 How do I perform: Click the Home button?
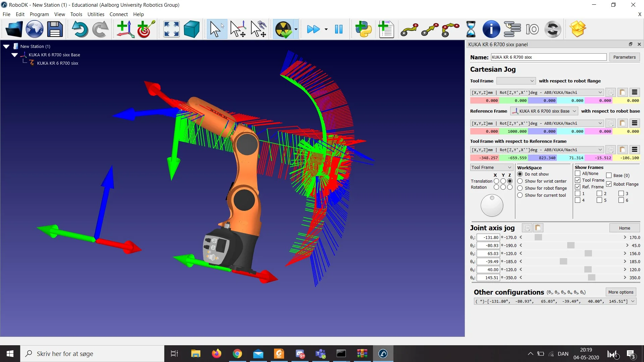click(624, 228)
